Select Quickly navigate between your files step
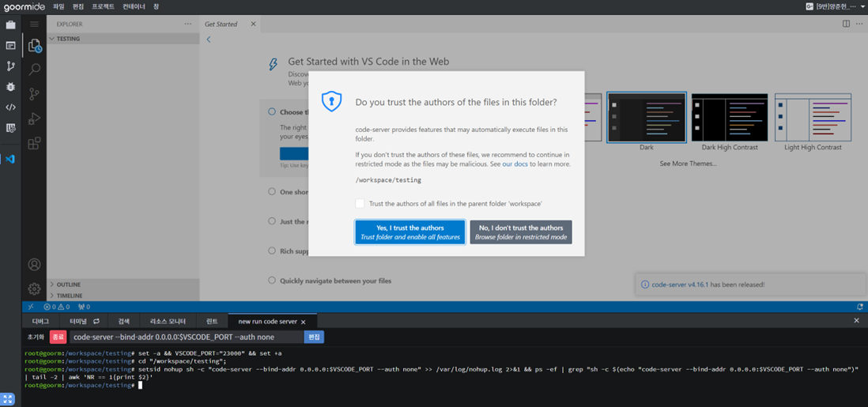The image size is (868, 407). click(x=272, y=281)
